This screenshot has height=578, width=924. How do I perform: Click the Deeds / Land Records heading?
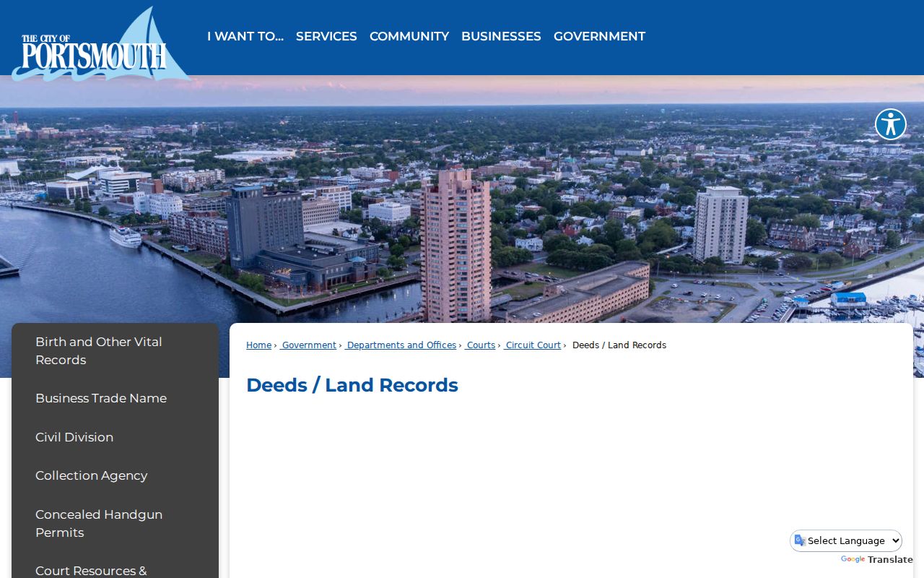click(352, 385)
